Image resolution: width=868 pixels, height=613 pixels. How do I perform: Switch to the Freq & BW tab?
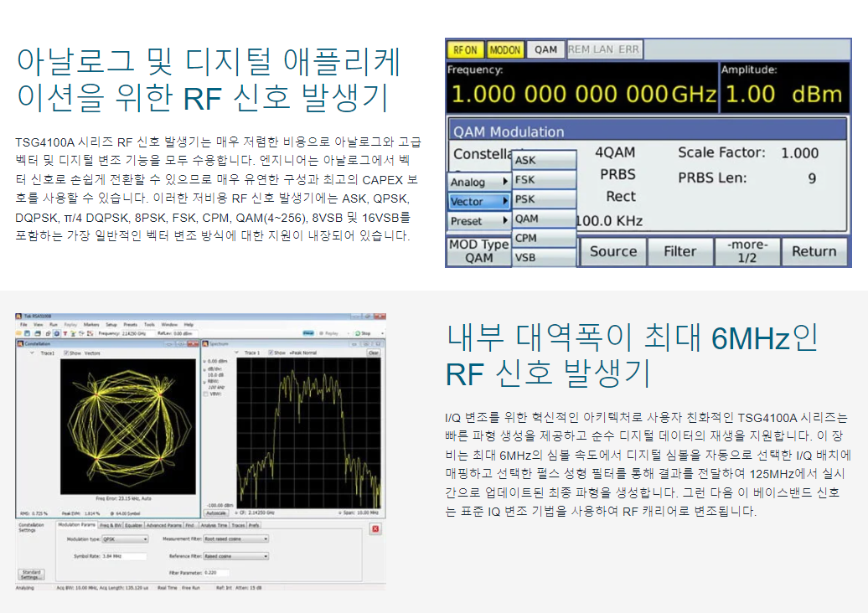[111, 525]
